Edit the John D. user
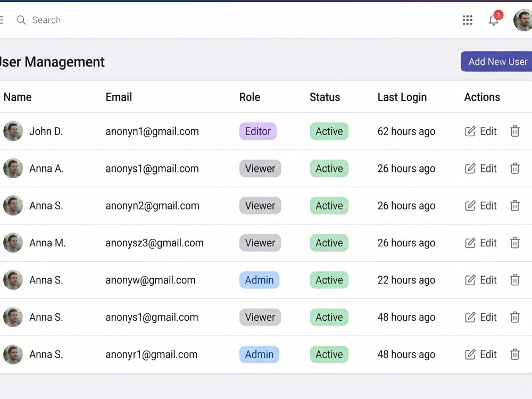532x399 pixels. pos(481,131)
